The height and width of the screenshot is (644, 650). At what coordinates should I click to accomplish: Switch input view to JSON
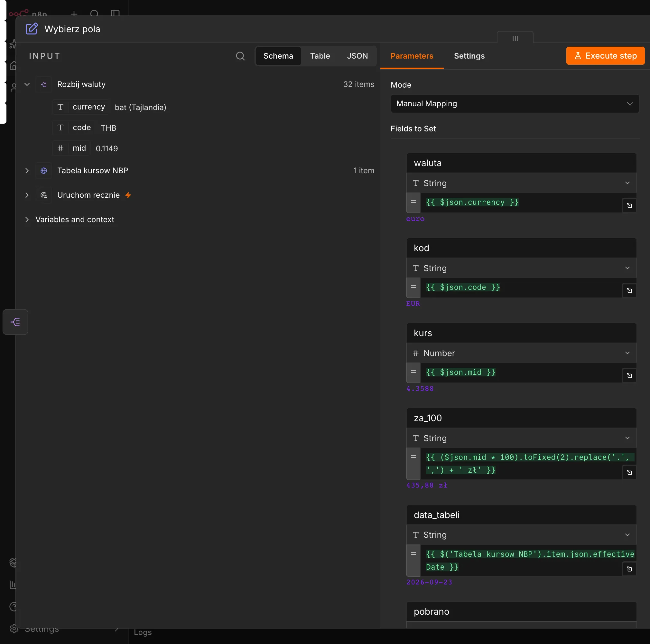click(x=357, y=56)
